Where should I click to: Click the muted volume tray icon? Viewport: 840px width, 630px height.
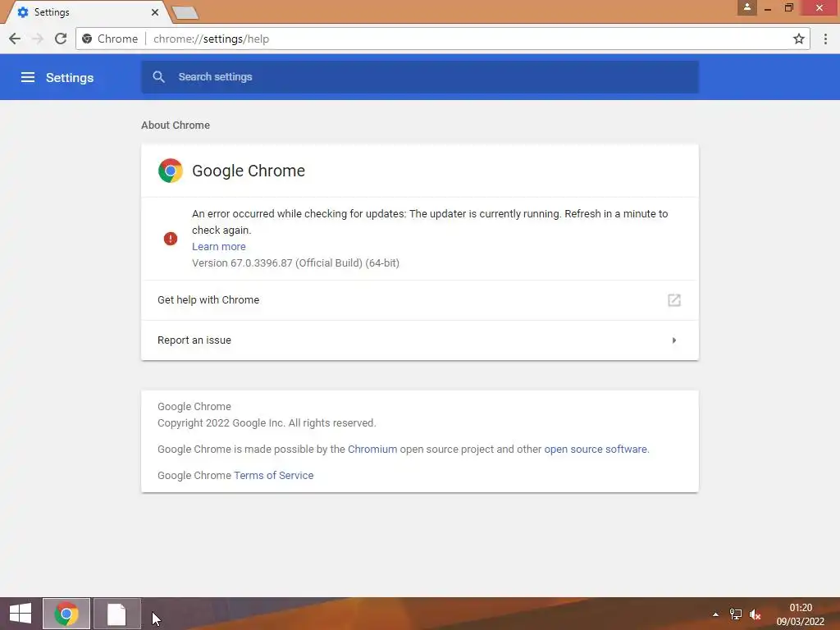click(x=756, y=614)
